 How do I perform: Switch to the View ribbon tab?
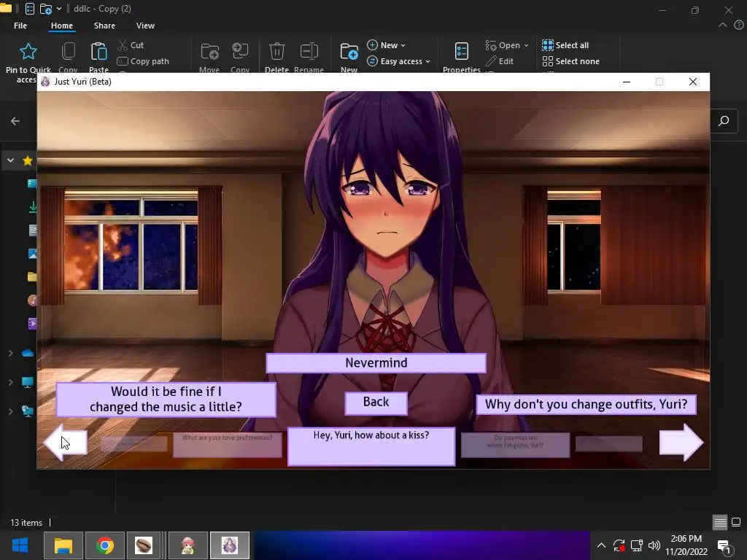point(145,26)
